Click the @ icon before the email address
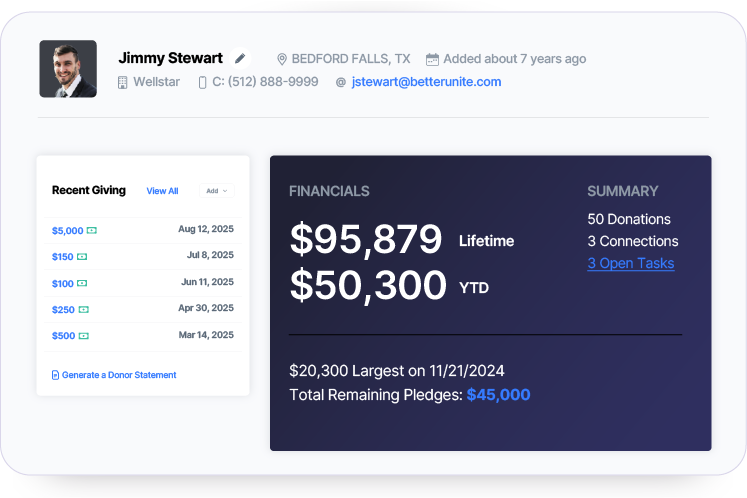 [x=341, y=82]
